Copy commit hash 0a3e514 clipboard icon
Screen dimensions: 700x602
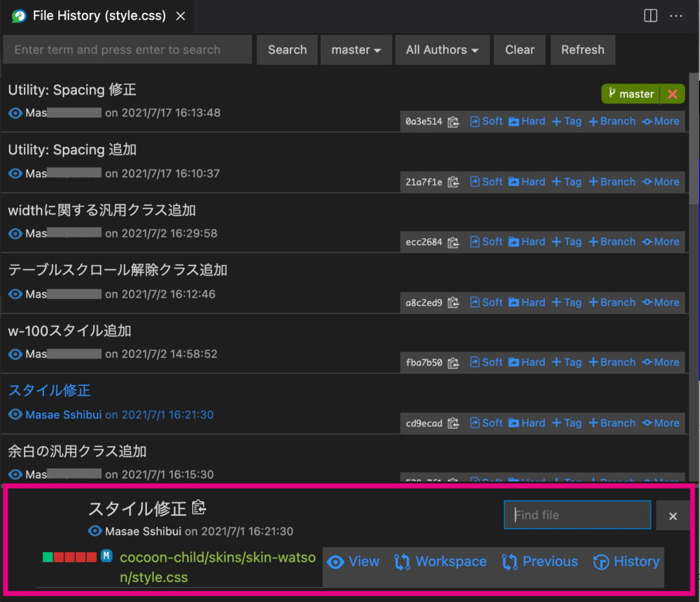pyautogui.click(x=453, y=122)
